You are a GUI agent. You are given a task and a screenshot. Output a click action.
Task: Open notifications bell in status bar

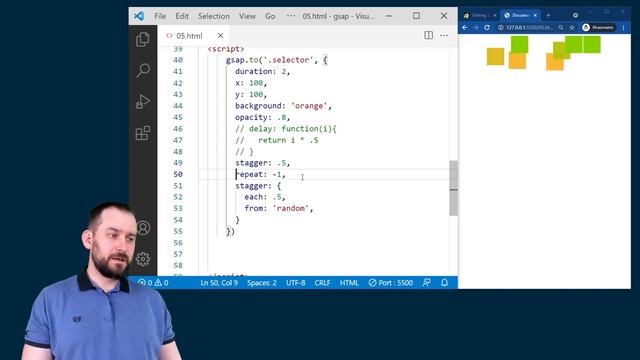[x=444, y=283]
